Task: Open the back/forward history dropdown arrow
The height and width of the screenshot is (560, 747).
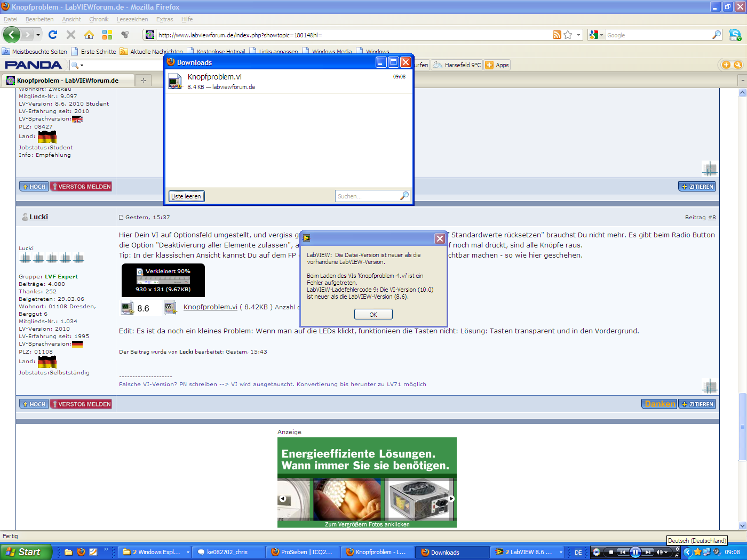Action: tap(38, 35)
